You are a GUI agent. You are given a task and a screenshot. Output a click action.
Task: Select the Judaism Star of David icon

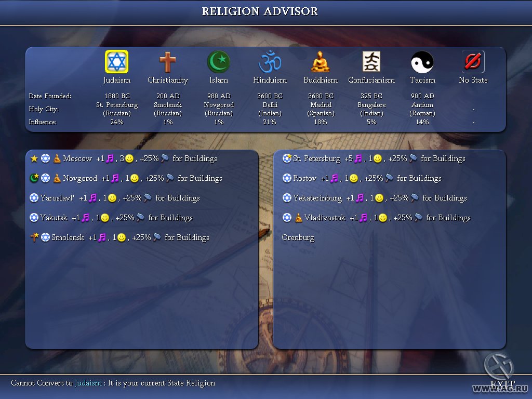point(117,62)
